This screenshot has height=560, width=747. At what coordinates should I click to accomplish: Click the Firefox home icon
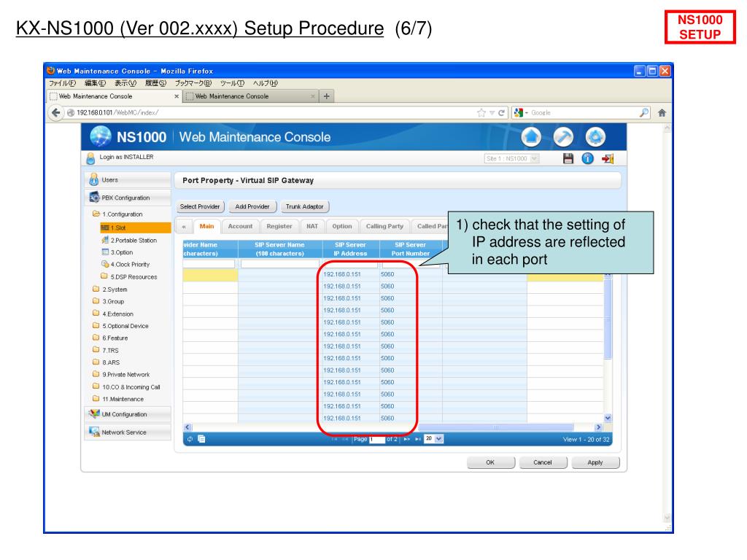[x=662, y=113]
